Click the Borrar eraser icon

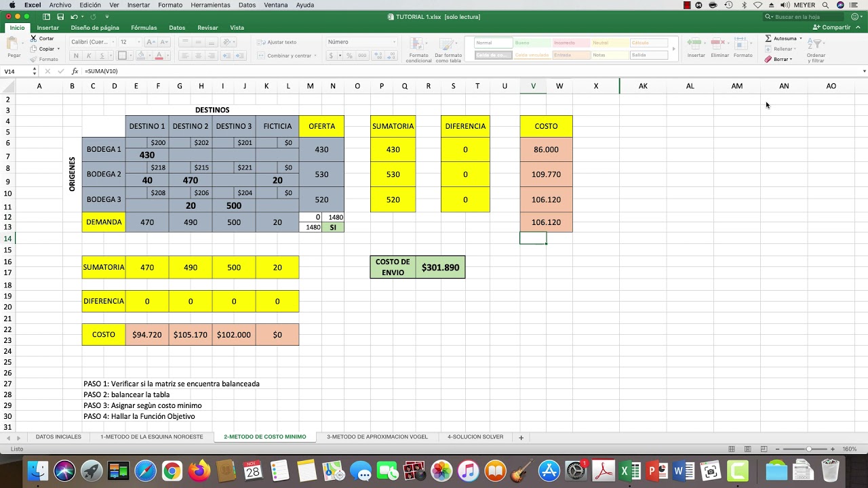768,59
